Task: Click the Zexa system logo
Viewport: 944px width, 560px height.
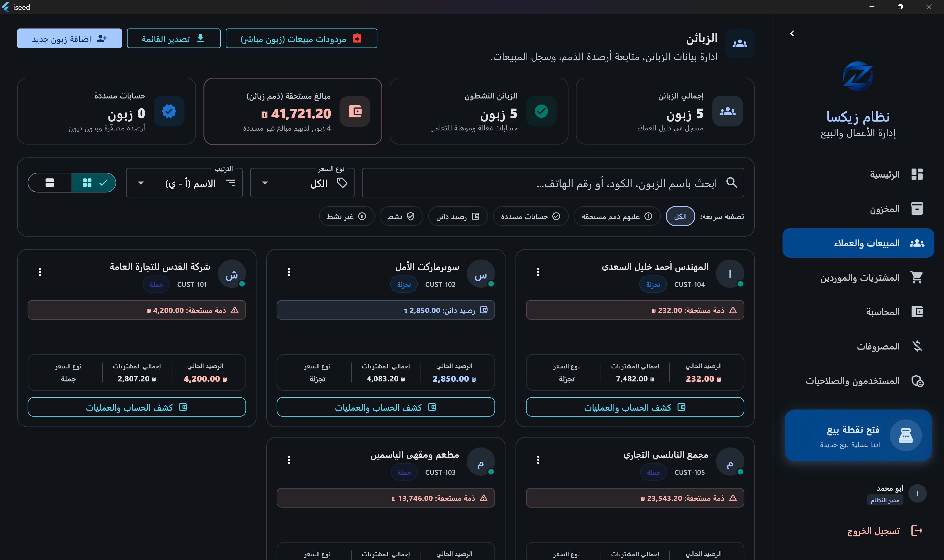Action: 857,76
